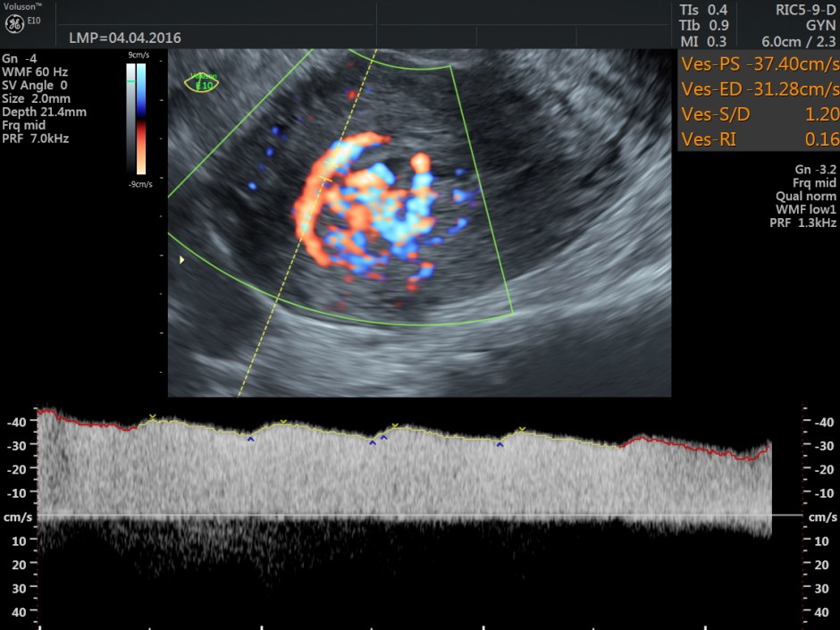Click the PRF 7.0kHz parameter
This screenshot has height=630, width=840.
click(36, 139)
